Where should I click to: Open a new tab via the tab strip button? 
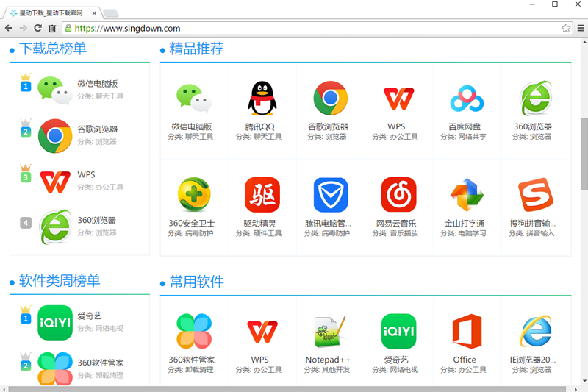(110, 13)
